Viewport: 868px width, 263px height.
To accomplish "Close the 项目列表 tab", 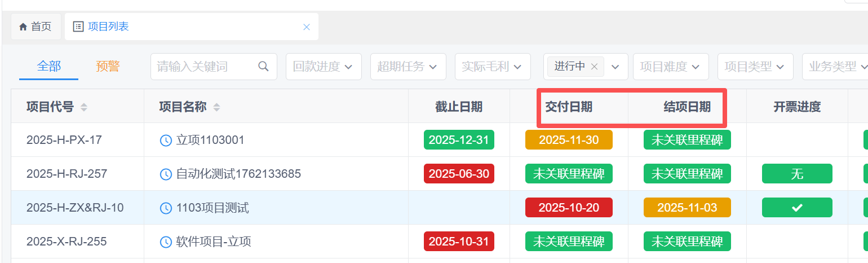I will [x=307, y=27].
